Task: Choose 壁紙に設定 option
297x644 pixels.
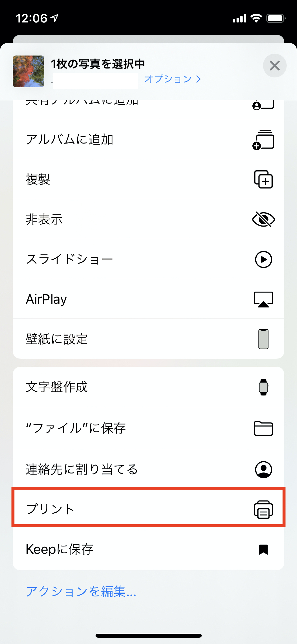Action: (x=57, y=339)
